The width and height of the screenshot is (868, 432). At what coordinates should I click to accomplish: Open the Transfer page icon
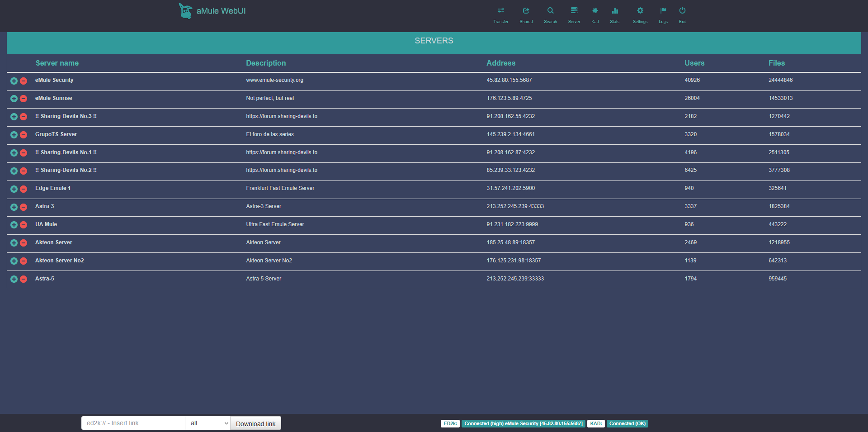click(x=500, y=11)
